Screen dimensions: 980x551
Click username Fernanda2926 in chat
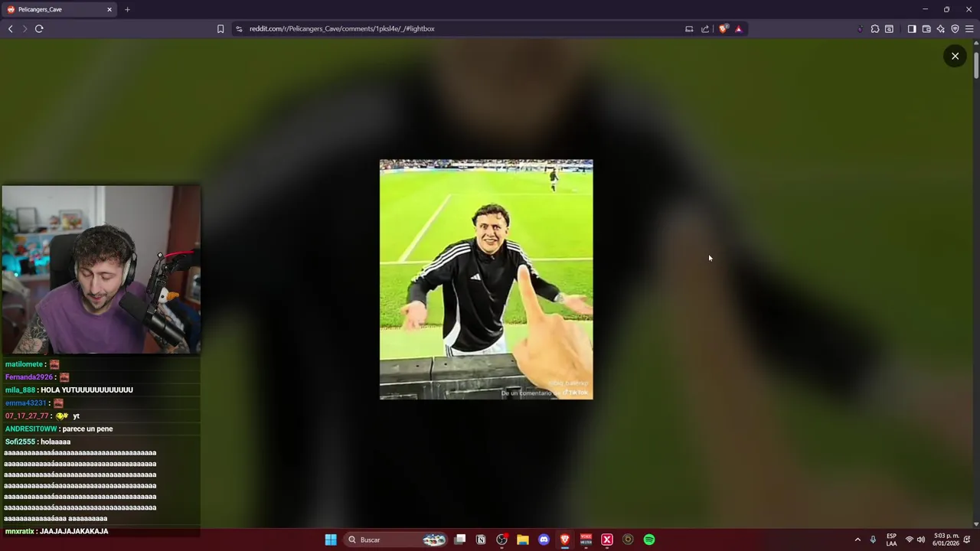tap(29, 377)
